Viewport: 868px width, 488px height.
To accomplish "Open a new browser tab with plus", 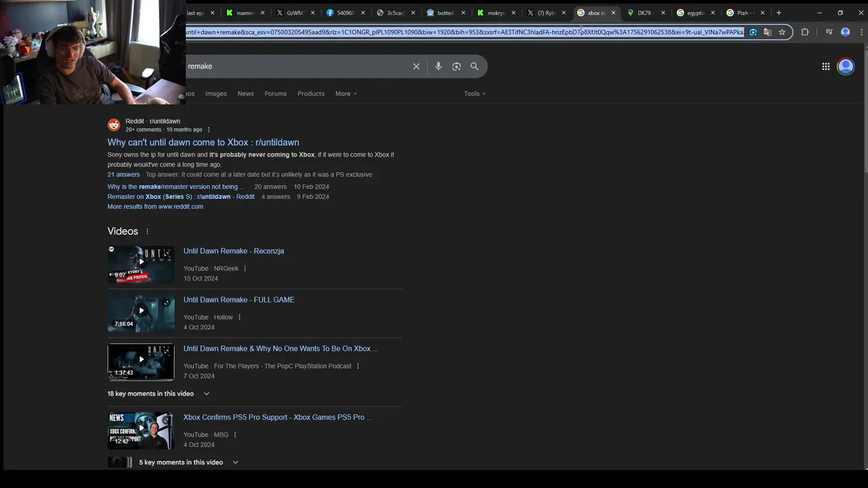I will click(x=778, y=13).
